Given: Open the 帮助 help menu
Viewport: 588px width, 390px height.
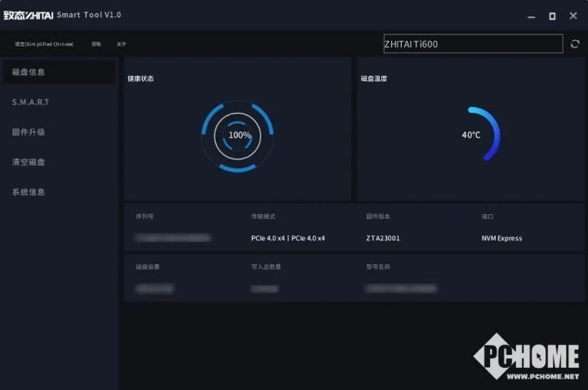Looking at the screenshot, I should (96, 44).
